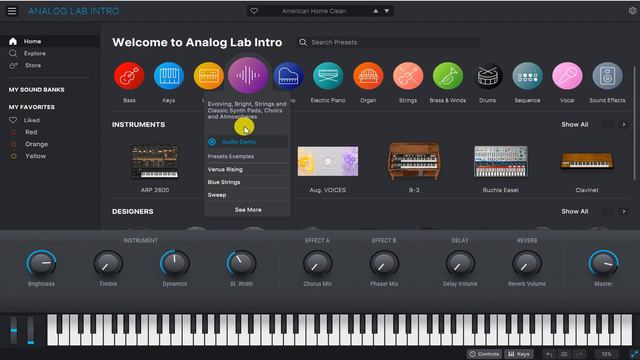Open Liked favorites list
The height and width of the screenshot is (360, 640).
pyautogui.click(x=31, y=120)
